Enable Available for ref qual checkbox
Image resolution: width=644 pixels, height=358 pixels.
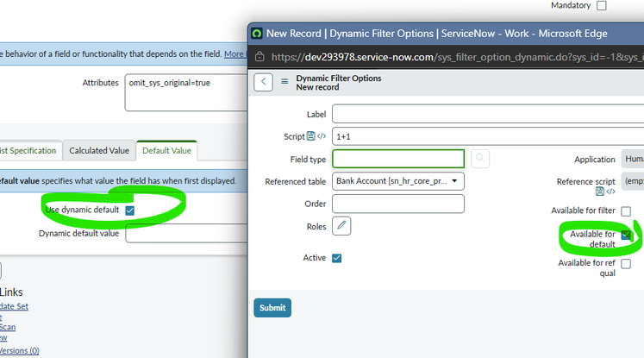pos(626,264)
